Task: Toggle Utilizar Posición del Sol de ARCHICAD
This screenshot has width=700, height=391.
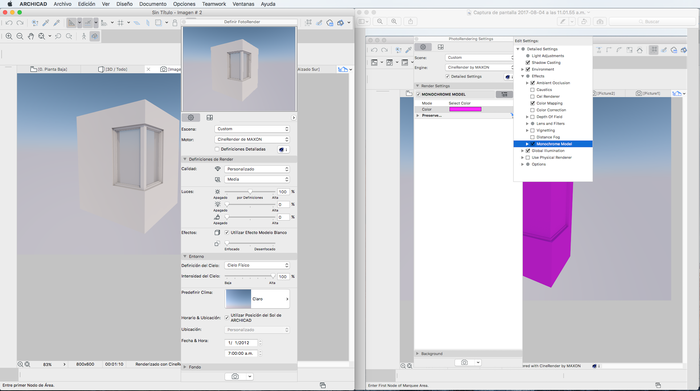Action: point(227,317)
